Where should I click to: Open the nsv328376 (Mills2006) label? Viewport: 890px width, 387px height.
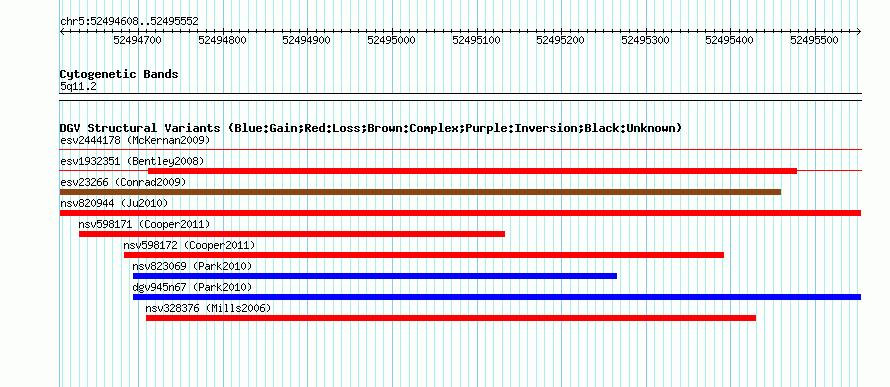tap(209, 308)
